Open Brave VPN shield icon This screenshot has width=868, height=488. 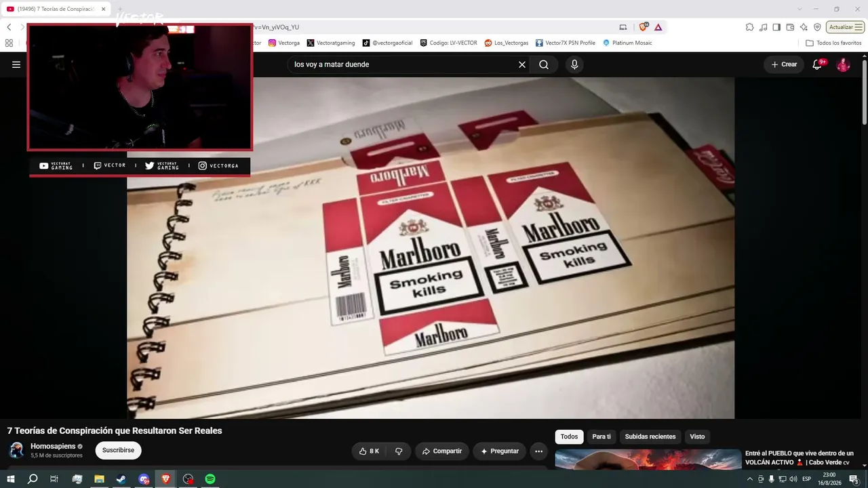[817, 27]
